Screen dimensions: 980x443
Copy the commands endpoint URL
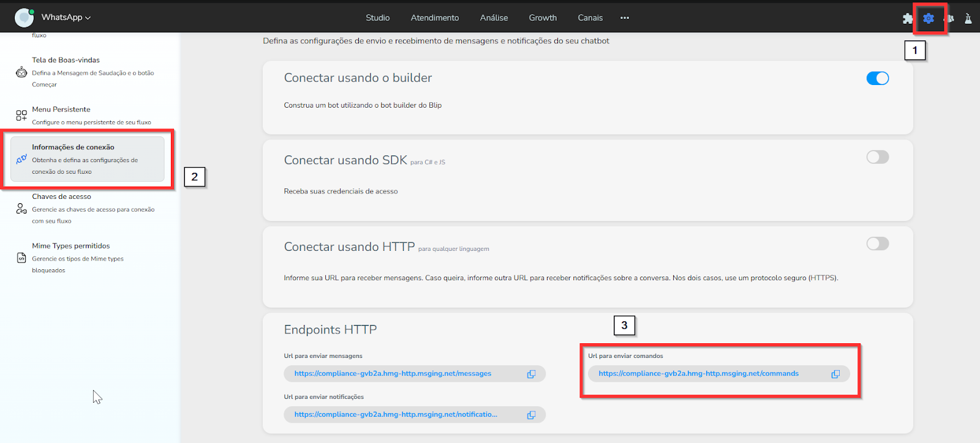[835, 374]
